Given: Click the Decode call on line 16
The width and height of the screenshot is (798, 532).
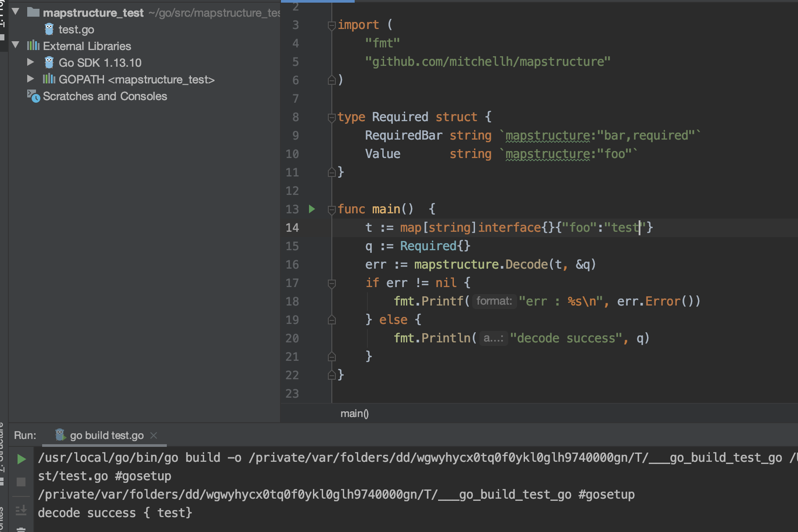Looking at the screenshot, I should click(x=526, y=264).
